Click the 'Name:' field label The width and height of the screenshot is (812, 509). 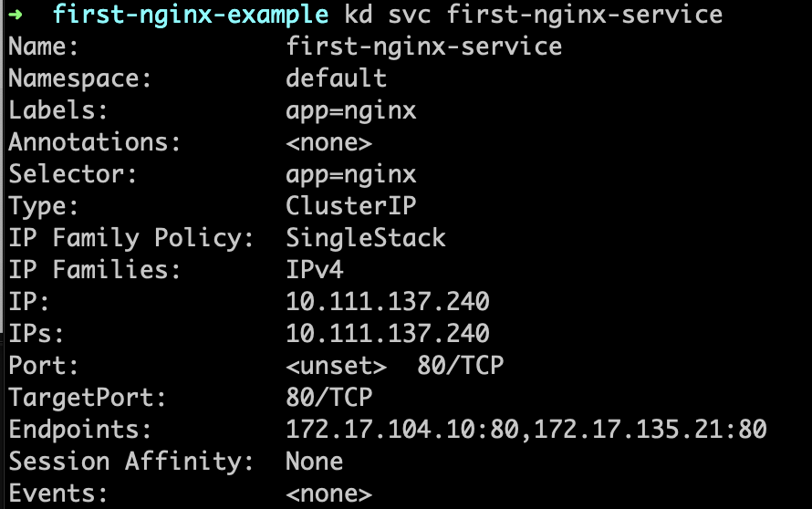[x=44, y=47]
